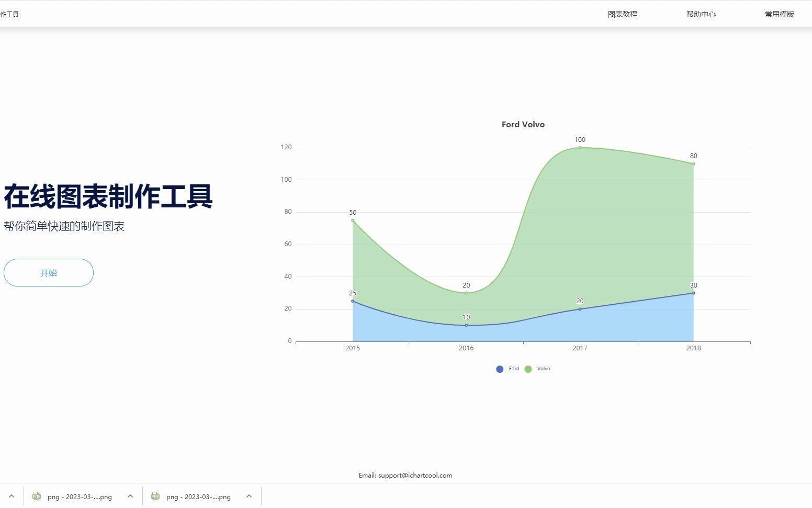Click the second download's png file icon
Screen dimensions: 812x508
click(155, 496)
